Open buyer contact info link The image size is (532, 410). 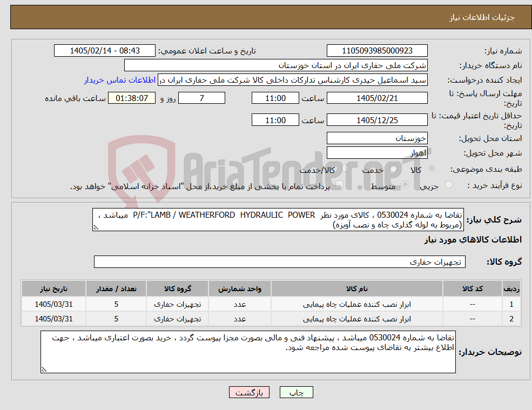pos(120,80)
